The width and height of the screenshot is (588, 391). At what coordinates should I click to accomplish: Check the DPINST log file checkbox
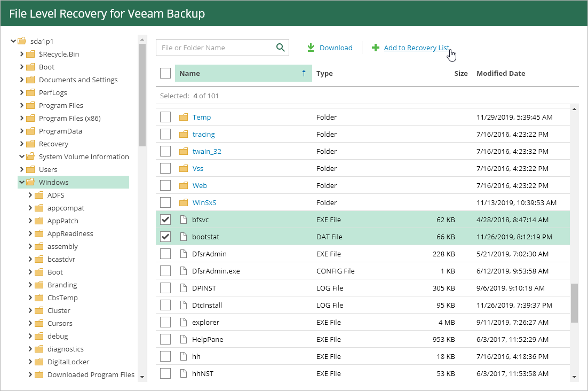point(165,288)
